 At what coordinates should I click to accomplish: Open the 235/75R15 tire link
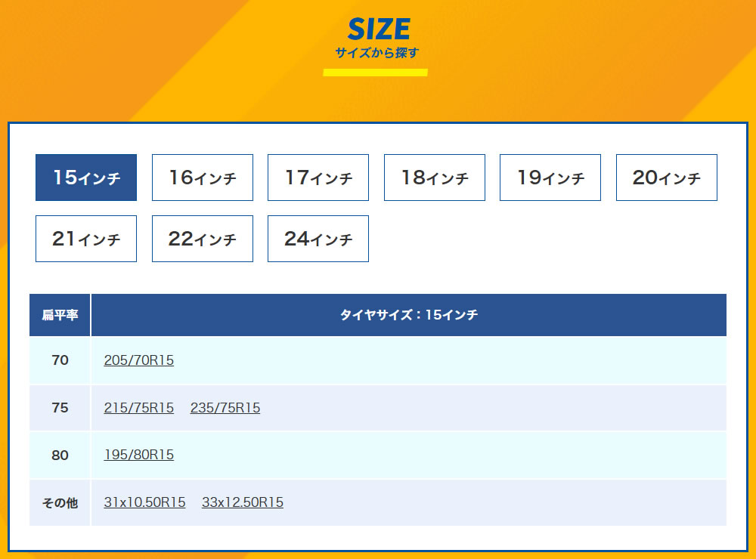coord(225,408)
